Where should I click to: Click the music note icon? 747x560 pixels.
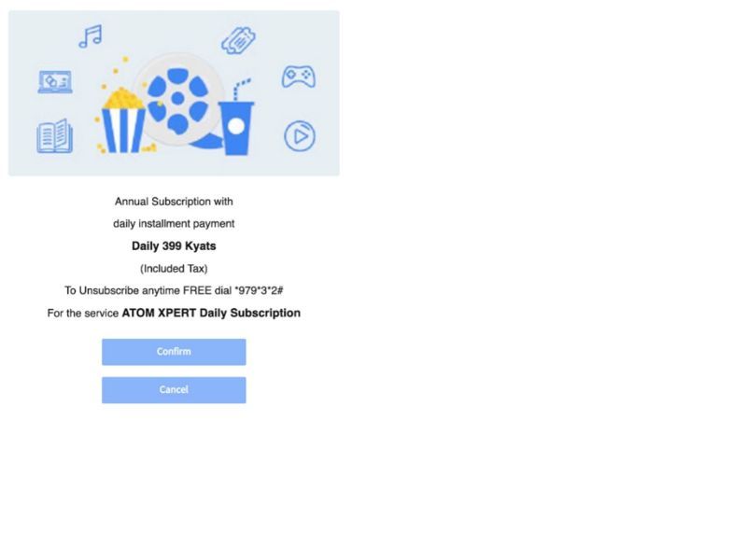(x=91, y=36)
